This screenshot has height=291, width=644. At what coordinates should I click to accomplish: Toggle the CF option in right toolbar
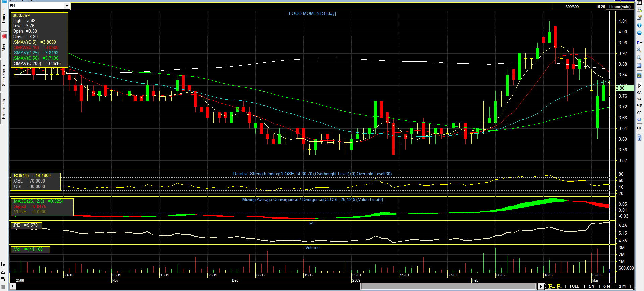point(639,119)
